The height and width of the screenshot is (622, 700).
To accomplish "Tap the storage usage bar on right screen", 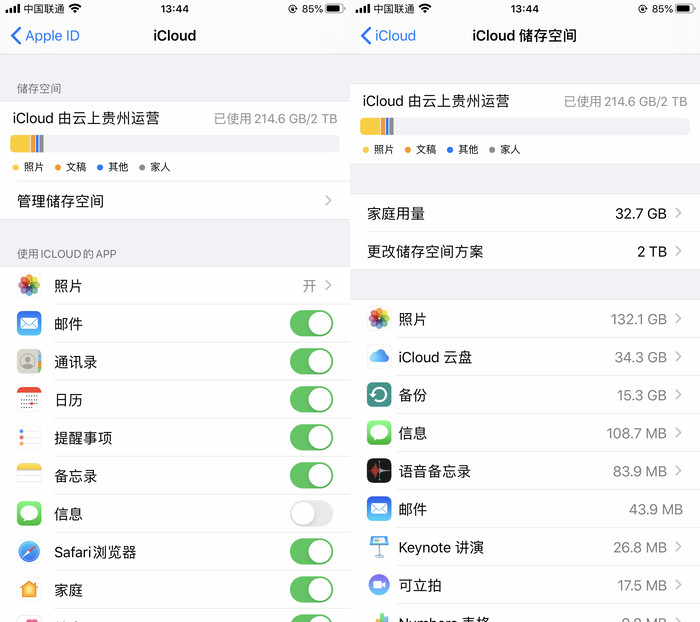I will coord(525,126).
